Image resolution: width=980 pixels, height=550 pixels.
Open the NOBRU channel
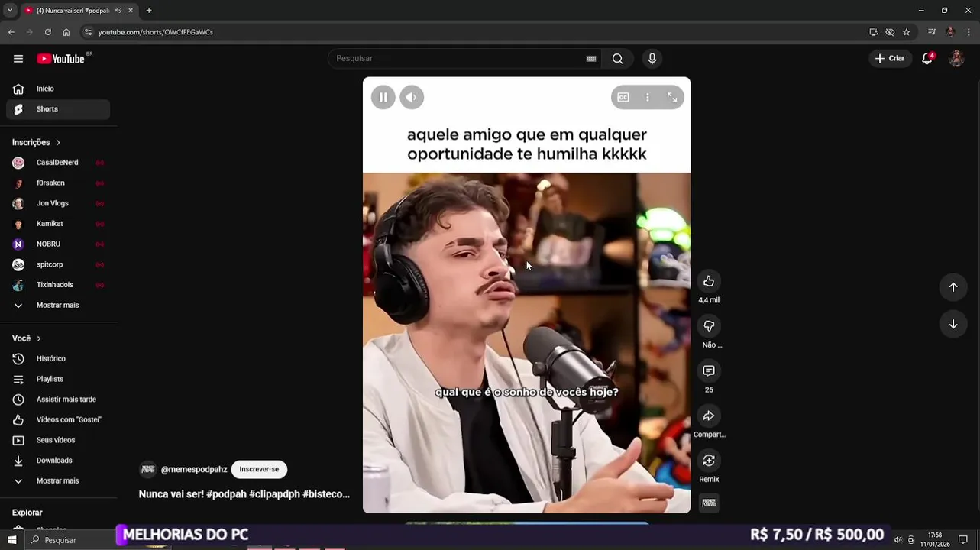[58, 244]
